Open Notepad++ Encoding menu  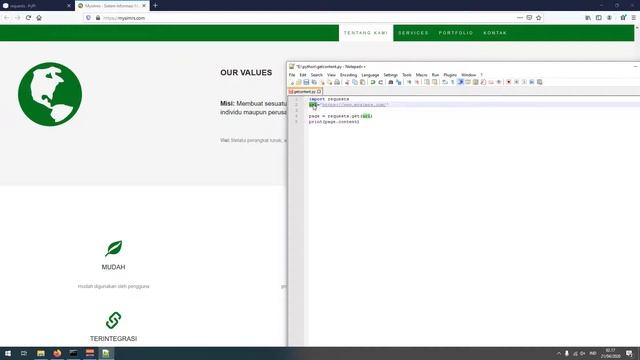tap(348, 75)
